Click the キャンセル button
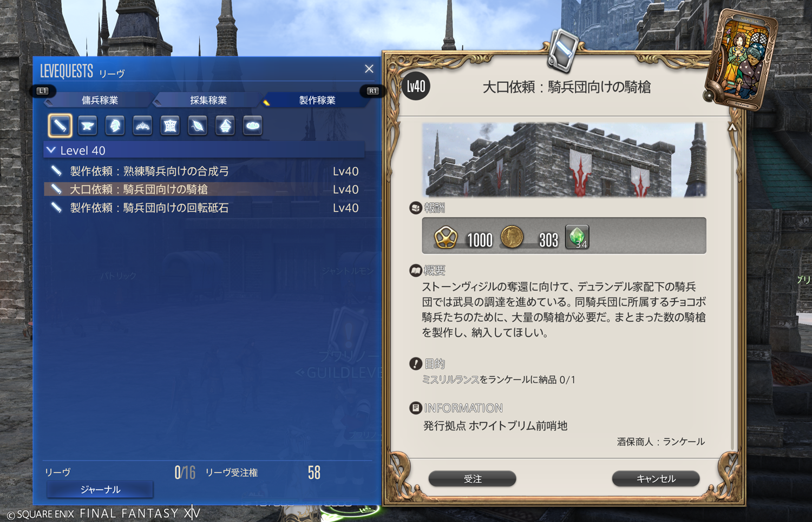Image resolution: width=812 pixels, height=522 pixels. 656,479
